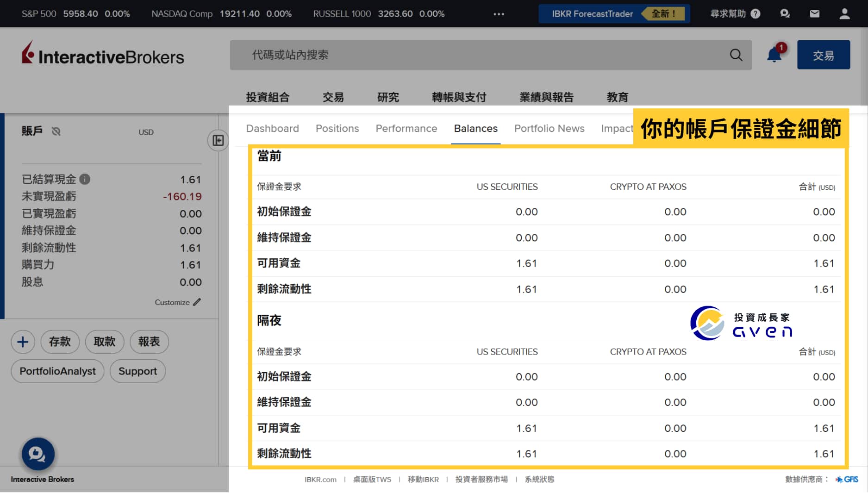Click the 股息 row in account panel
This screenshot has height=493, width=868.
(x=112, y=282)
